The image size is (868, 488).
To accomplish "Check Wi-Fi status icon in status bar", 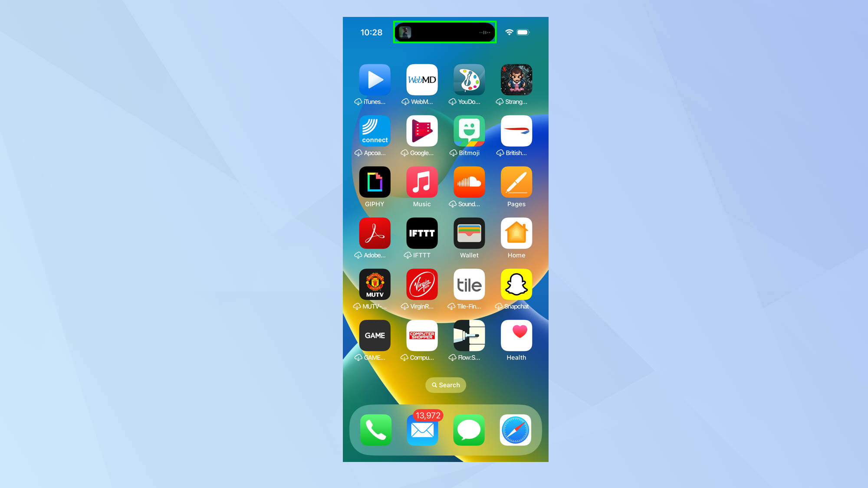I will click(x=509, y=32).
